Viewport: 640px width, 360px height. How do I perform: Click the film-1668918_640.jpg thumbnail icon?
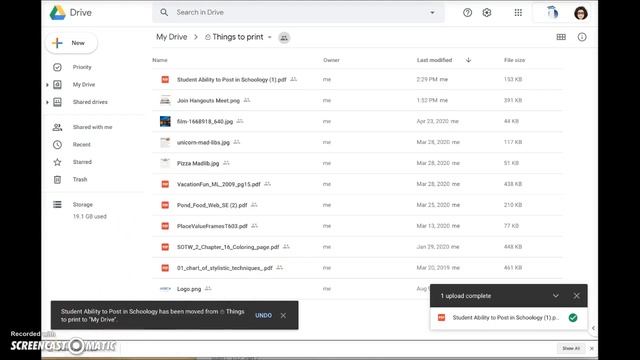(x=165, y=121)
